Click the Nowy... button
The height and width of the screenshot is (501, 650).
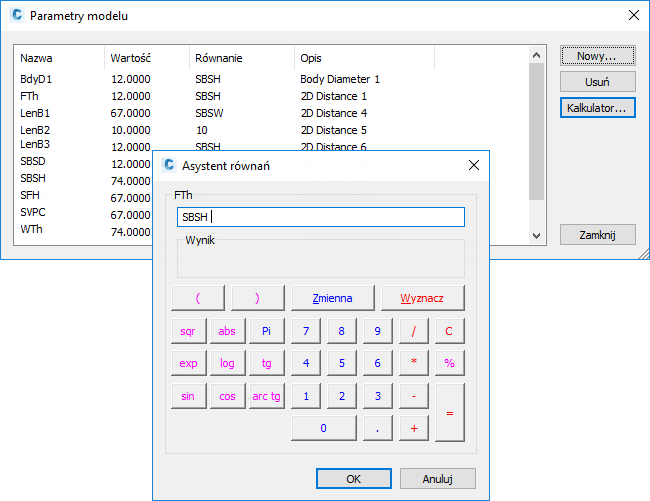tap(597, 56)
